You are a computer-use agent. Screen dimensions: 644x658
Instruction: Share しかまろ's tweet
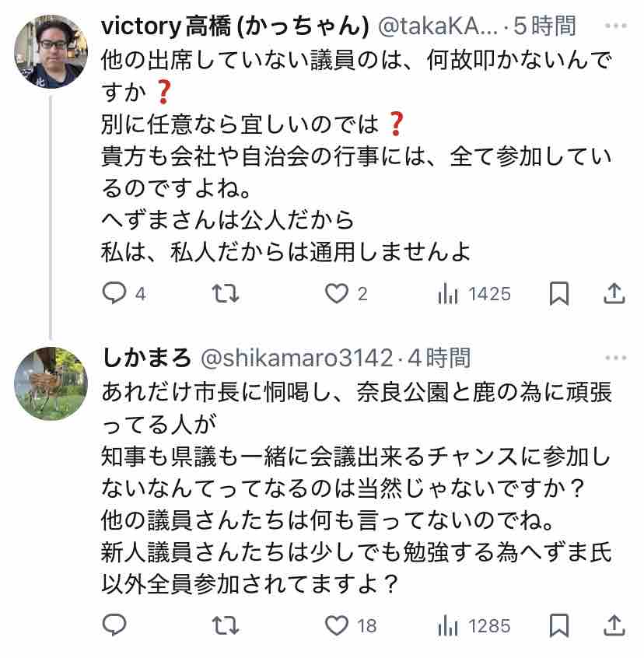pyautogui.click(x=614, y=625)
